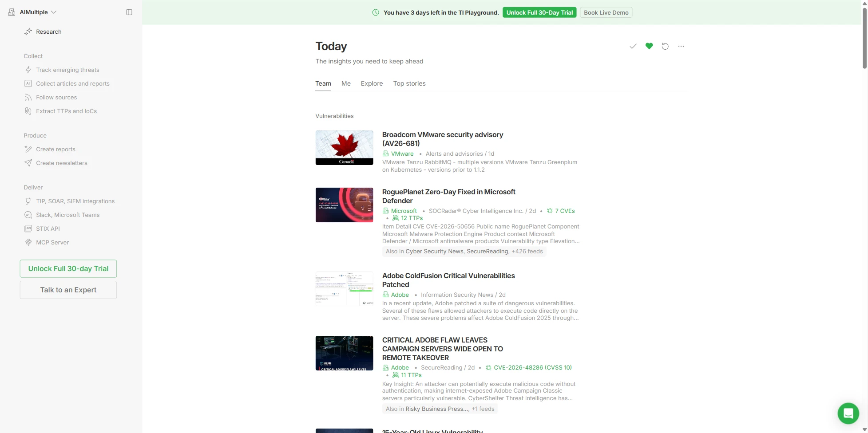Collapse the sidebar panel icon

(x=129, y=12)
